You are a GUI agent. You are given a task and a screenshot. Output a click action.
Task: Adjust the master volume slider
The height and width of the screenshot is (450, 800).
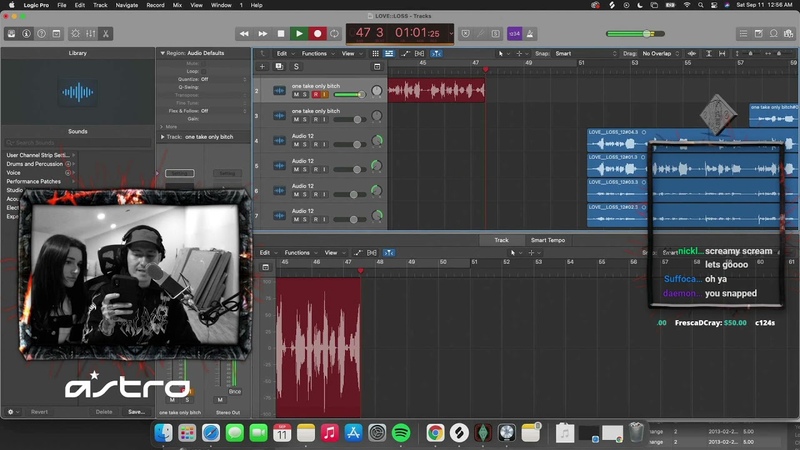click(635, 34)
